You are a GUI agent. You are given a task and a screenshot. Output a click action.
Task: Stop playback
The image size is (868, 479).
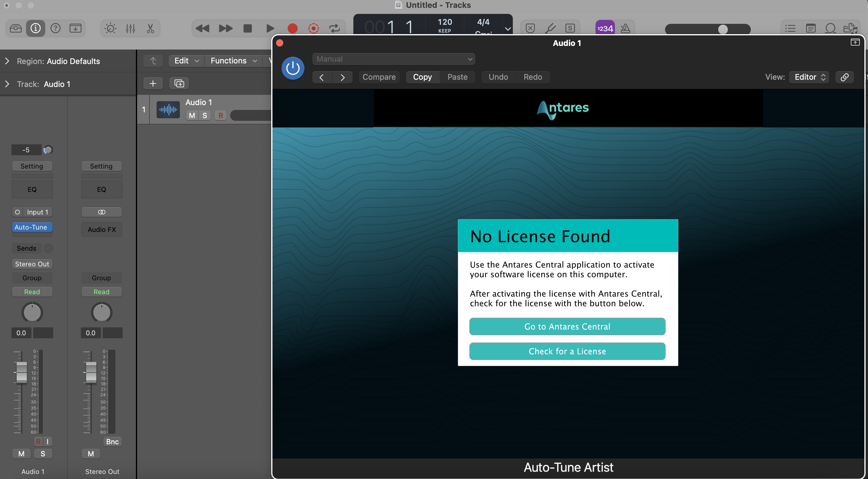coord(248,28)
